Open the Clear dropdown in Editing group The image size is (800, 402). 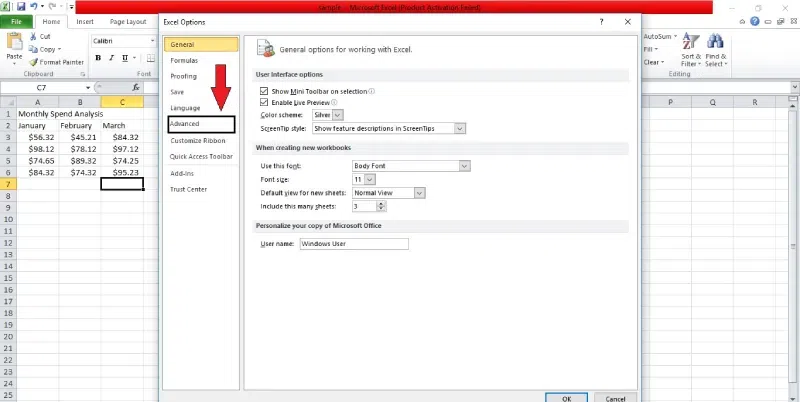[662, 62]
